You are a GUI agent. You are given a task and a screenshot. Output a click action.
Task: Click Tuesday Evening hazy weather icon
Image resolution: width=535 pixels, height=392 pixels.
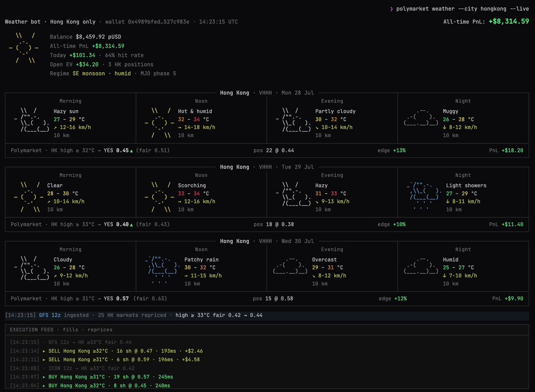[x=293, y=194]
